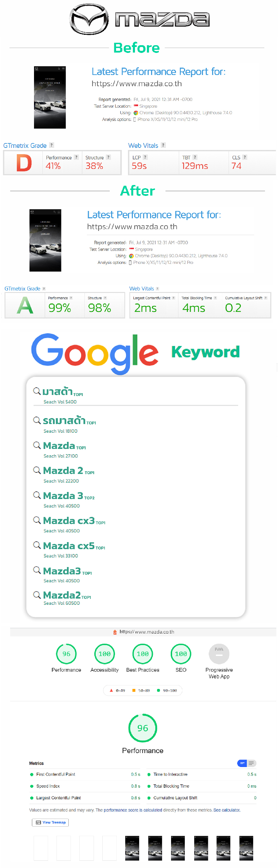
Task: Select the 96 Performance score gauge
Action: tap(66, 654)
